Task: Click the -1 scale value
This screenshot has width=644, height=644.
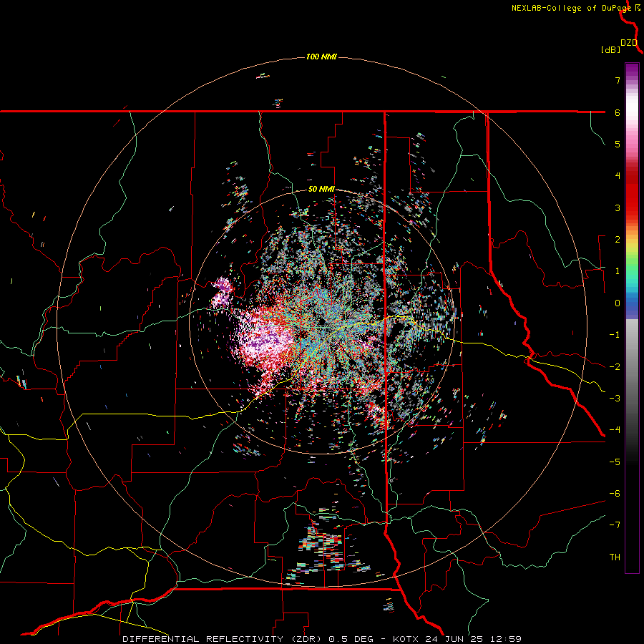Action: point(615,335)
